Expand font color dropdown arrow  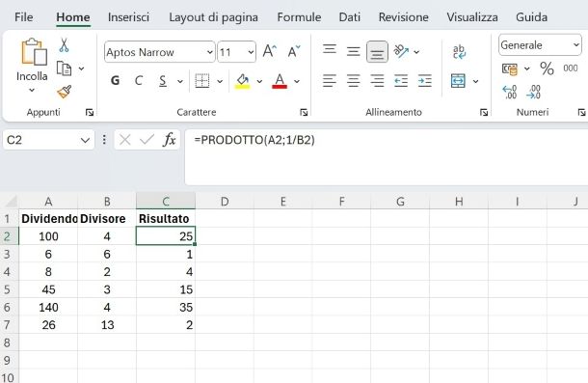[x=297, y=81]
